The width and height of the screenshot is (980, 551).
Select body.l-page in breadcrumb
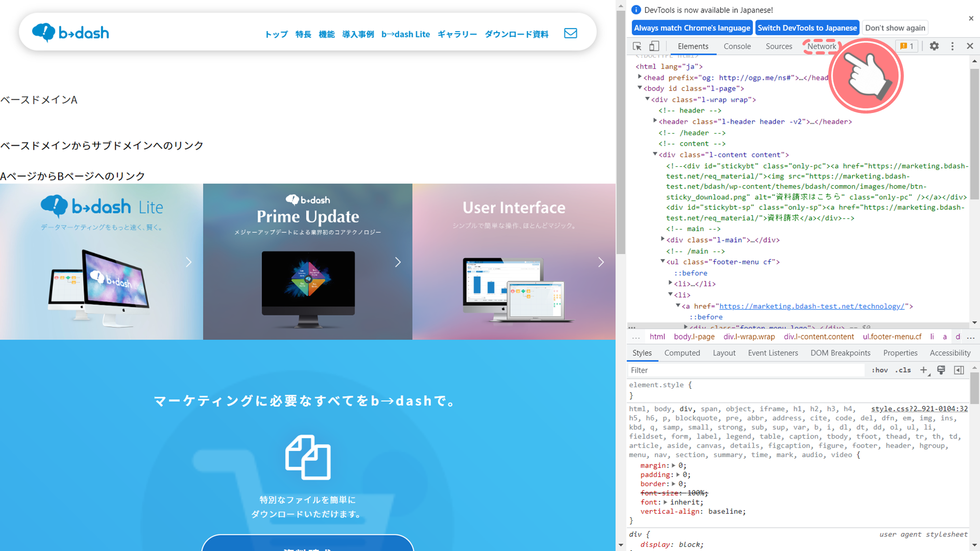(x=694, y=337)
